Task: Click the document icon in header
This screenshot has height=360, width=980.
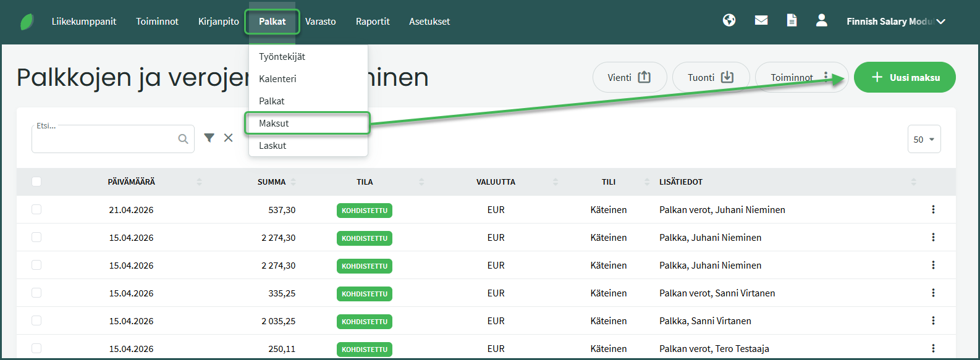Action: [x=792, y=21]
